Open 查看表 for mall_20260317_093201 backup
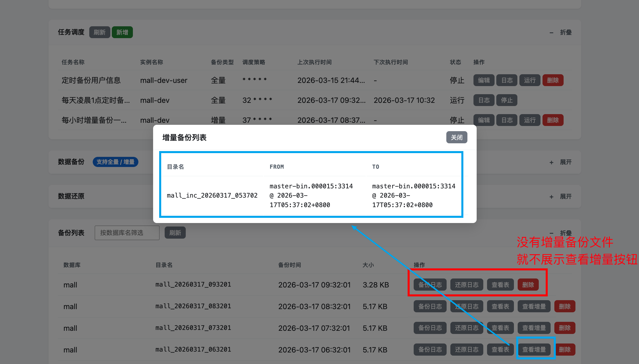Screen dimensions: 639x364 (x=500, y=285)
